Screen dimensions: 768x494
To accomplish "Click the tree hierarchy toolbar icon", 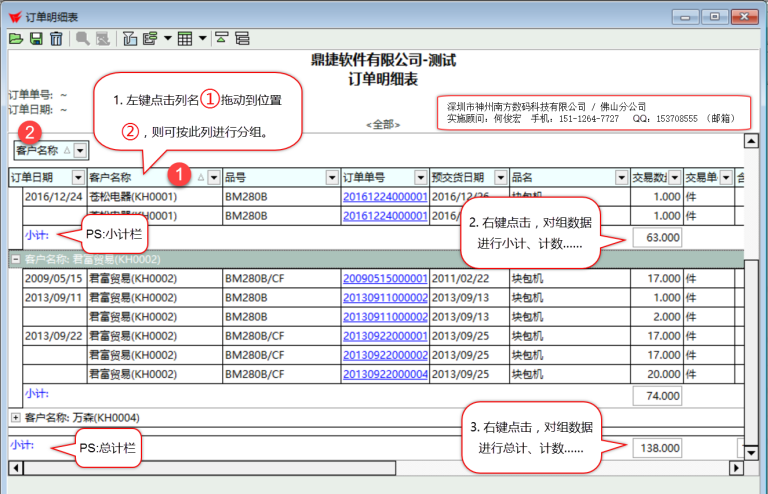I will [242, 39].
